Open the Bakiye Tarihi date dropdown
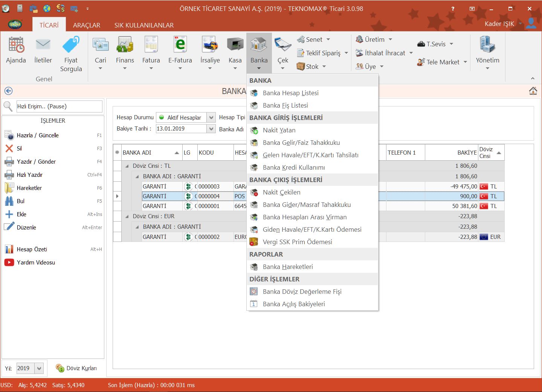Image resolution: width=542 pixels, height=392 pixels. pos(211,129)
